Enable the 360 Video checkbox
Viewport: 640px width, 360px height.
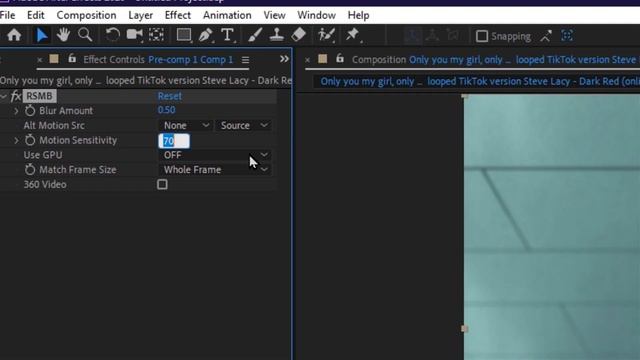tap(162, 184)
